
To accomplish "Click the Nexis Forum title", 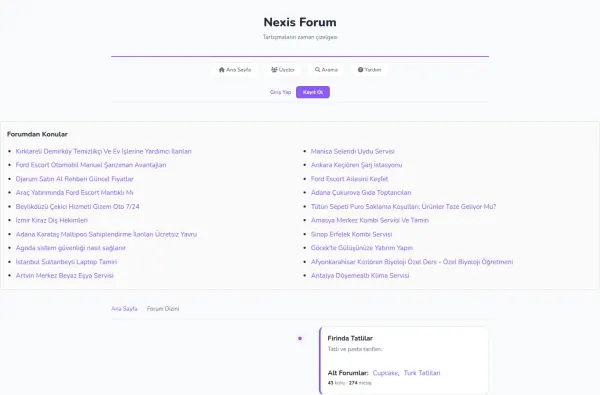I will [300, 22].
